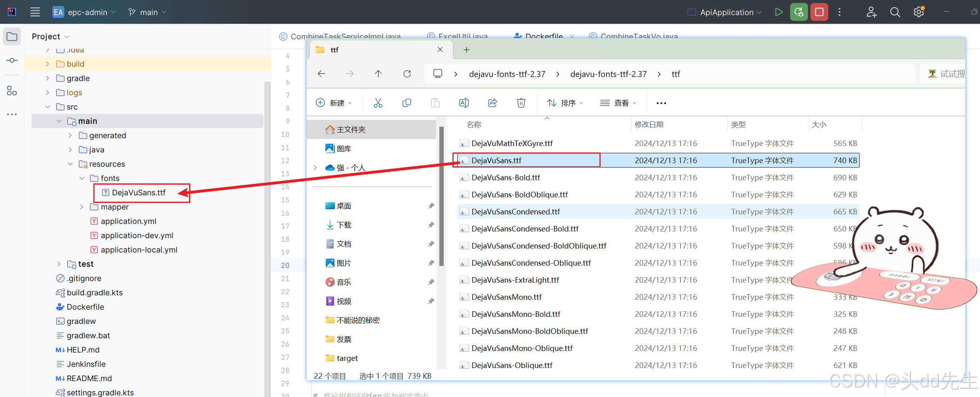This screenshot has height=397, width=980.
Task: Click the Code With Me collaboration icon
Action: pyautogui.click(x=871, y=12)
